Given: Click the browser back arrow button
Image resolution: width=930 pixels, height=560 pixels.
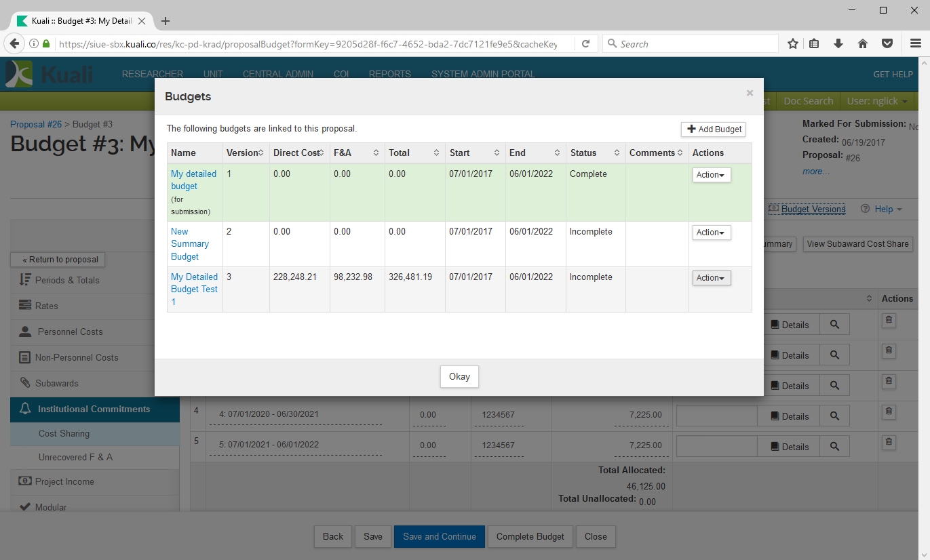Looking at the screenshot, I should click(14, 44).
